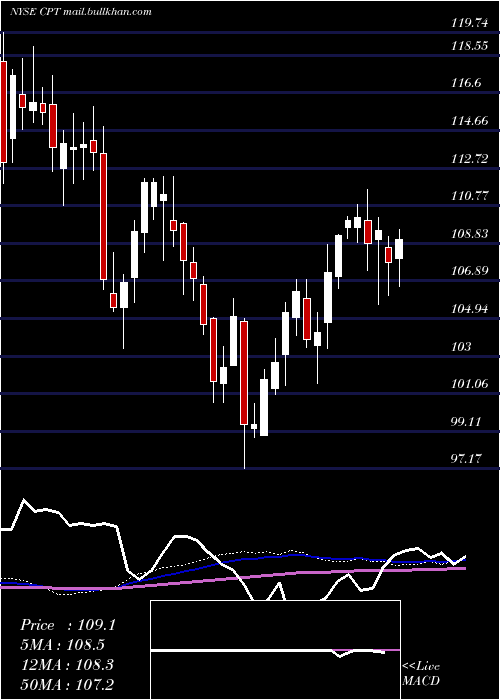This screenshot has height=700, width=500.
Task: Click the last white candlestick on the right
Action: [x=399, y=249]
